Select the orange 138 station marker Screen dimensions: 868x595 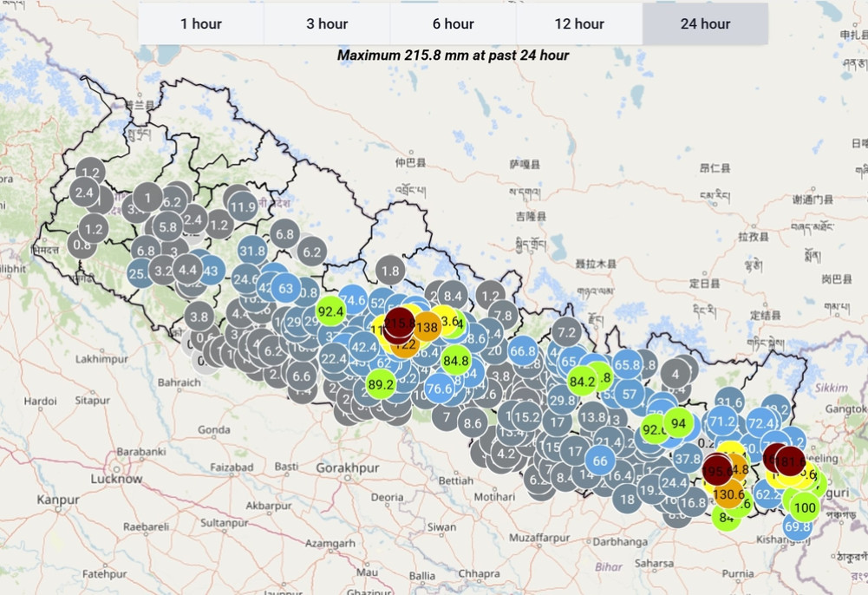point(426,327)
